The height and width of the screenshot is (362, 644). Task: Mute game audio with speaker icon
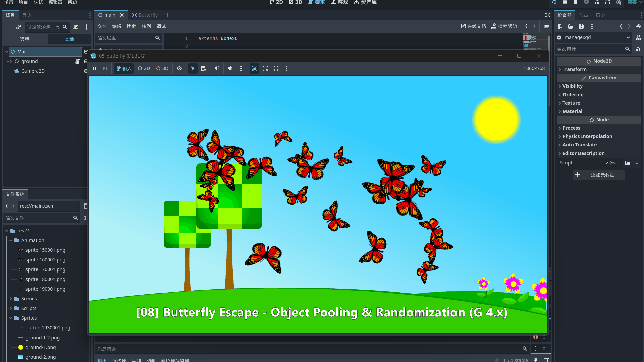coord(217,68)
